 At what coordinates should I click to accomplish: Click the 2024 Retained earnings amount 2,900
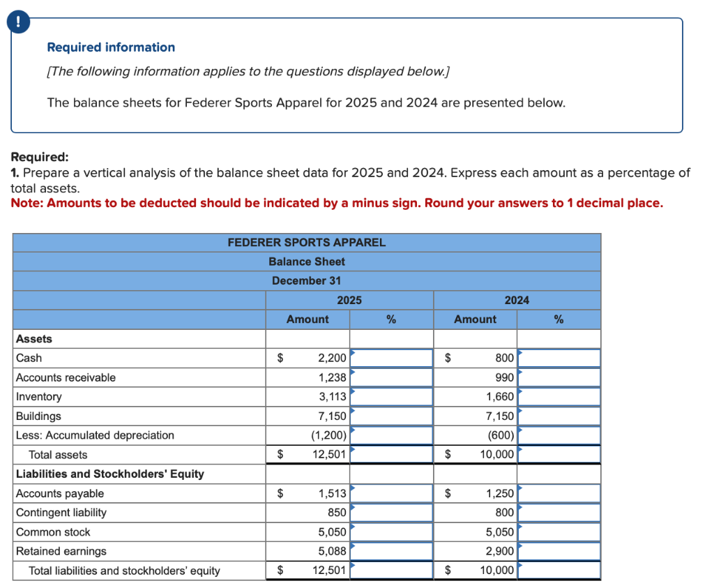tap(499, 551)
